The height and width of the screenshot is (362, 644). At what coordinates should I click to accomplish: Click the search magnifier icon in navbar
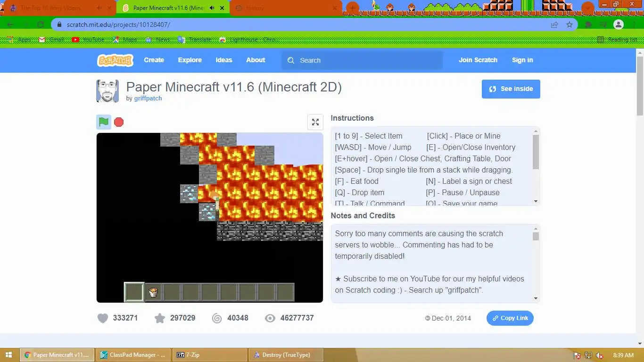291,60
